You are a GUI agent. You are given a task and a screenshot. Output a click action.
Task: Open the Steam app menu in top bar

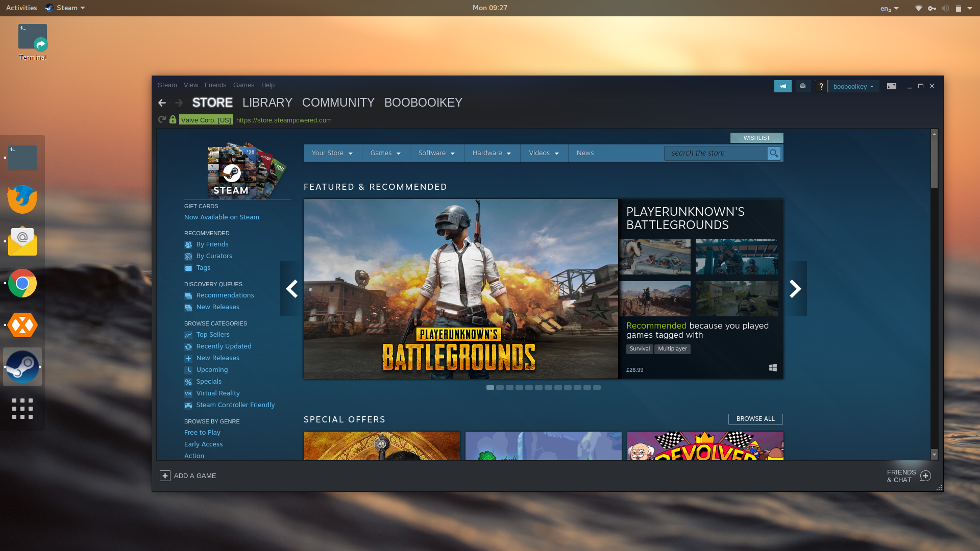click(x=65, y=8)
